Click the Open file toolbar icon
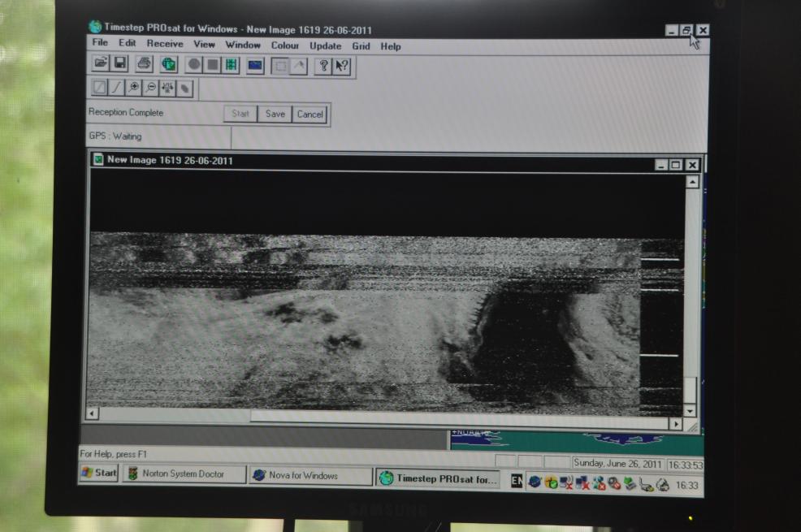This screenshot has width=801, height=532. pyautogui.click(x=101, y=63)
